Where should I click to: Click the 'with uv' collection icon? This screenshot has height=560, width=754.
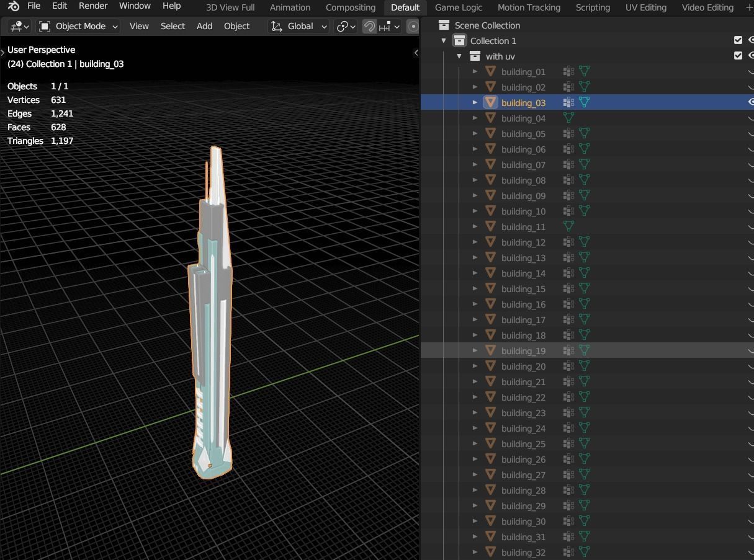(475, 56)
